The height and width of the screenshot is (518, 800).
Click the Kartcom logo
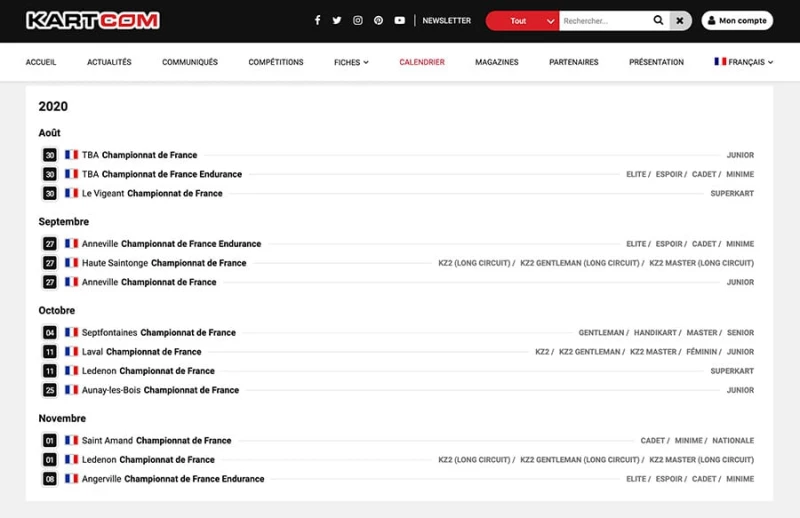[x=92, y=20]
